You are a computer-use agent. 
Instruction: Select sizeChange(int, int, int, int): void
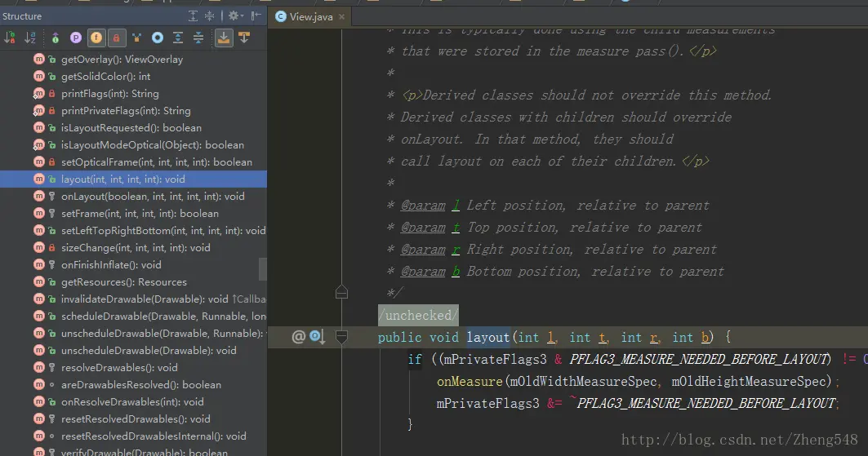point(136,248)
